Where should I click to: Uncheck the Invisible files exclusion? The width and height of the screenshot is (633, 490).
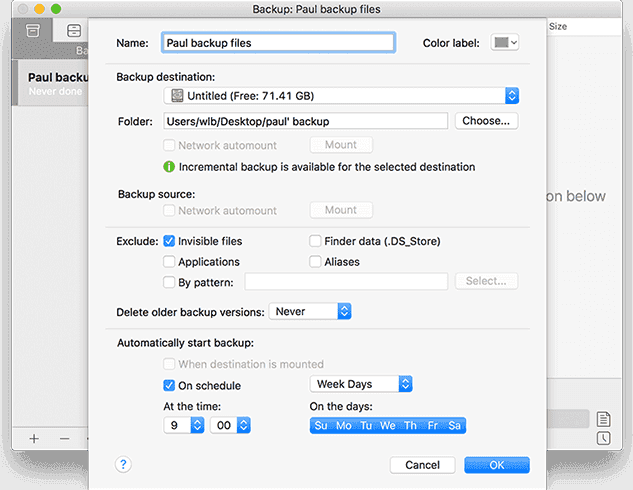(x=170, y=241)
